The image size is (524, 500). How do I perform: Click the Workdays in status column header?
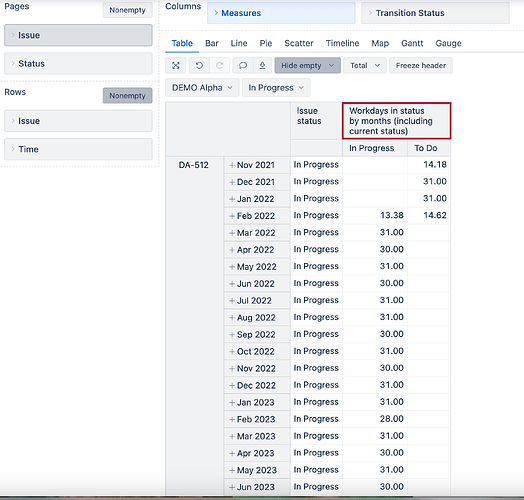tap(396, 121)
